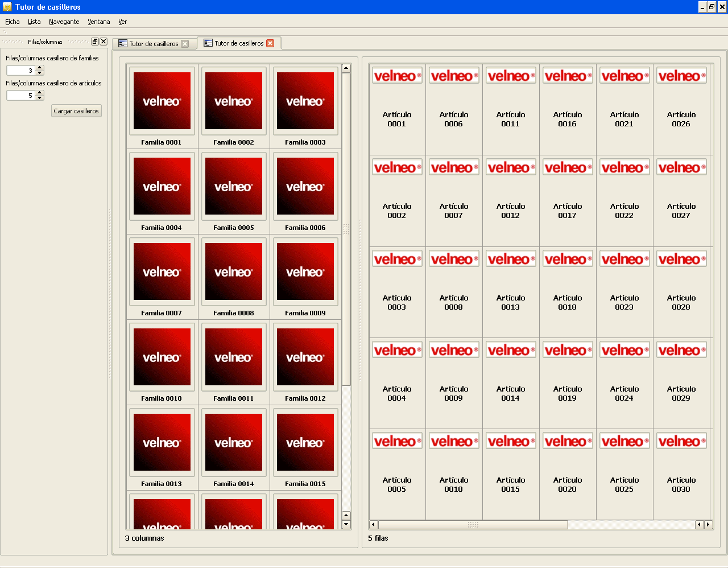728x568 pixels.
Task: Select the Artículo 0022 cell
Action: (x=624, y=201)
